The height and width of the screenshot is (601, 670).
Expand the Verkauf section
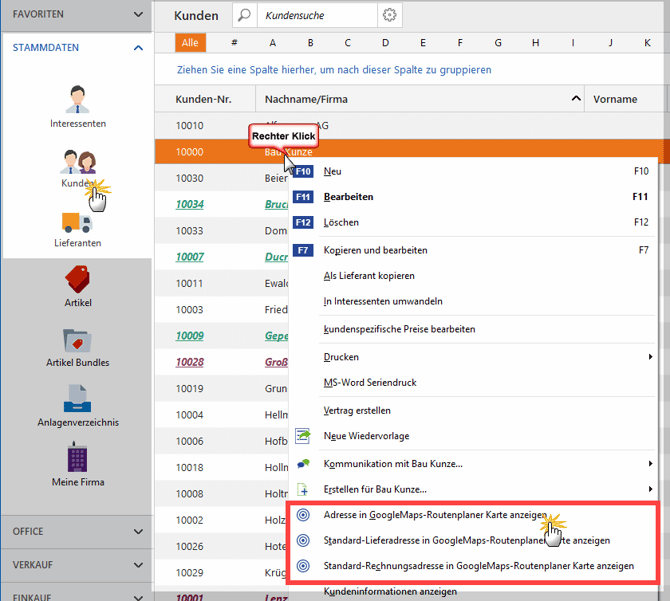point(137,565)
